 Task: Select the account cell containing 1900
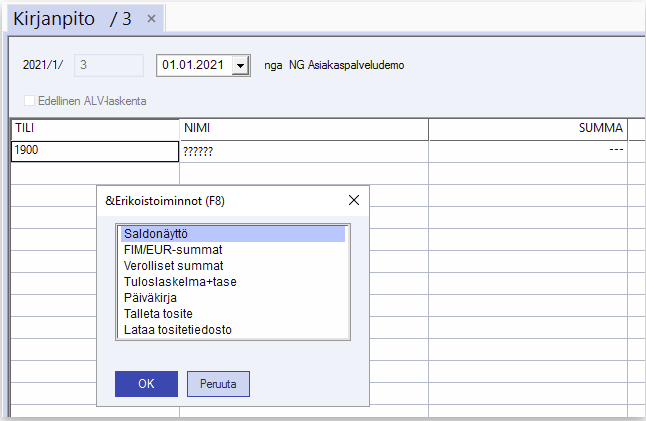click(x=95, y=151)
